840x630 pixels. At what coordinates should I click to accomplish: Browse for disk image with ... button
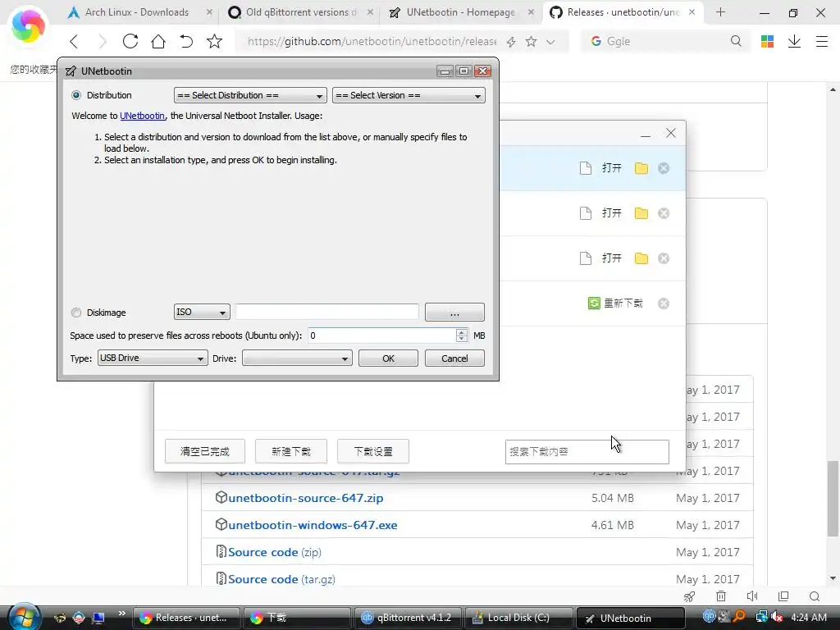pos(454,312)
